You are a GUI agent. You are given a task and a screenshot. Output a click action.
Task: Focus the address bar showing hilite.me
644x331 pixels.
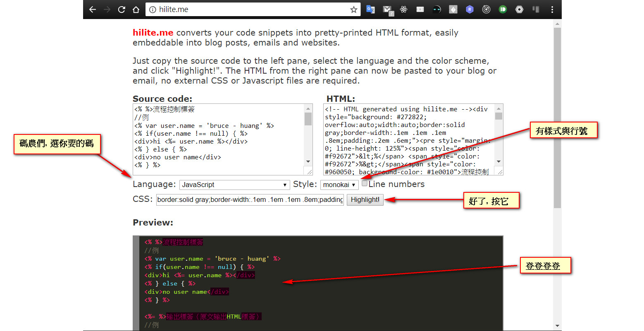pos(252,10)
